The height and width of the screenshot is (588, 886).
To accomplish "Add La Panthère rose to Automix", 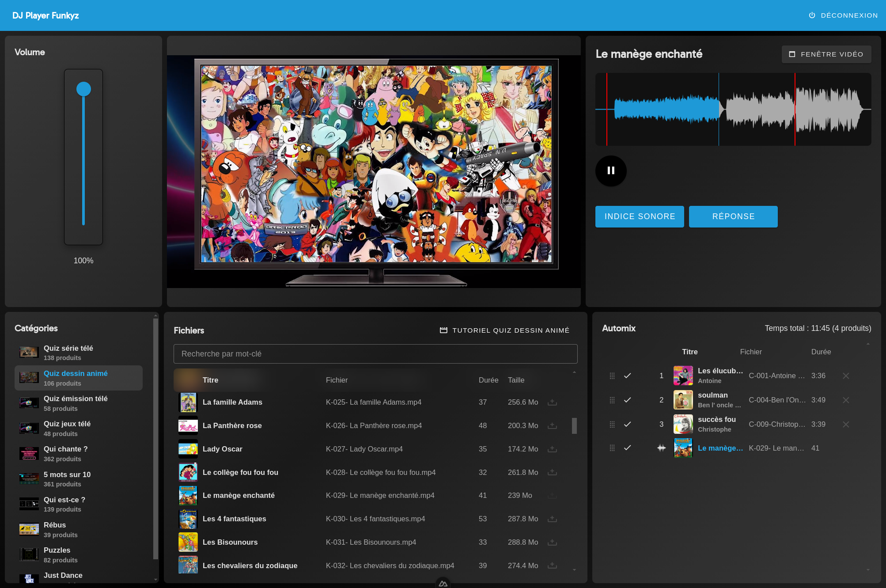I will point(552,425).
